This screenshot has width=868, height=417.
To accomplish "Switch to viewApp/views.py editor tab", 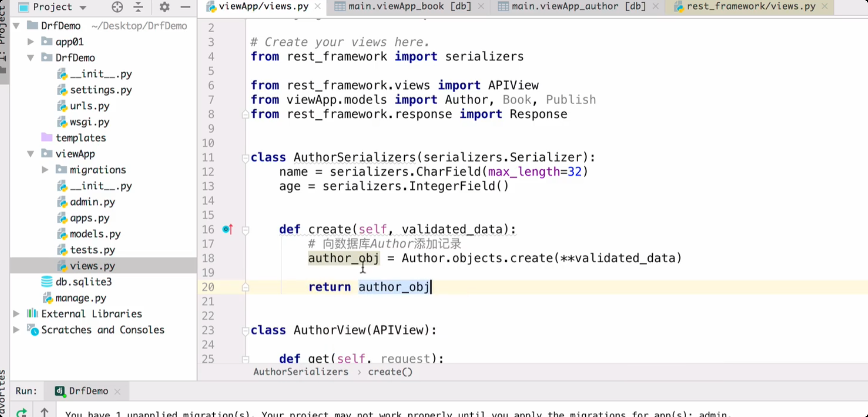I will [x=263, y=7].
